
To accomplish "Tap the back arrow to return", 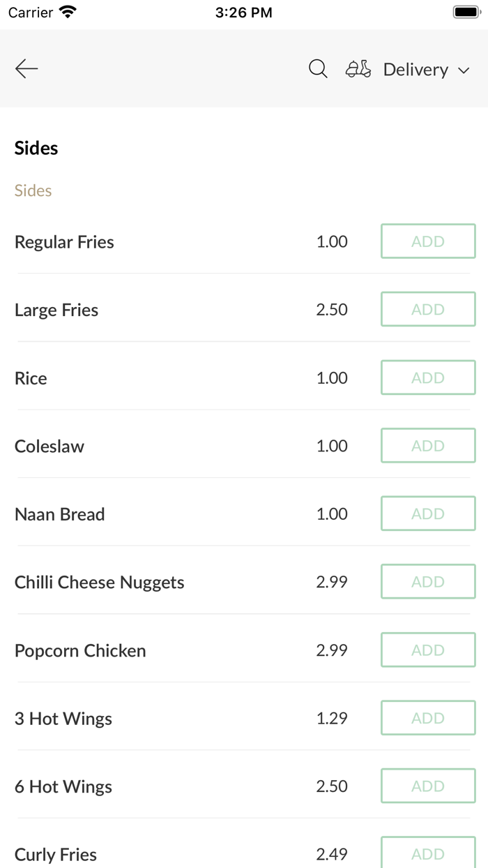I will [x=26, y=68].
